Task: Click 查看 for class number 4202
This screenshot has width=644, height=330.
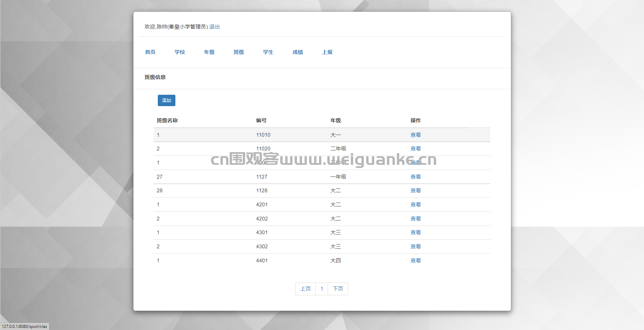Action: [416, 219]
